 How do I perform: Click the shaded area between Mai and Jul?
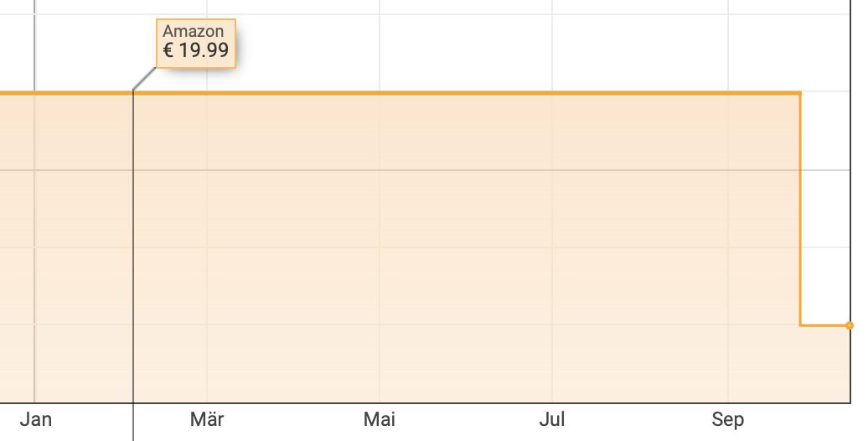[x=466, y=249]
